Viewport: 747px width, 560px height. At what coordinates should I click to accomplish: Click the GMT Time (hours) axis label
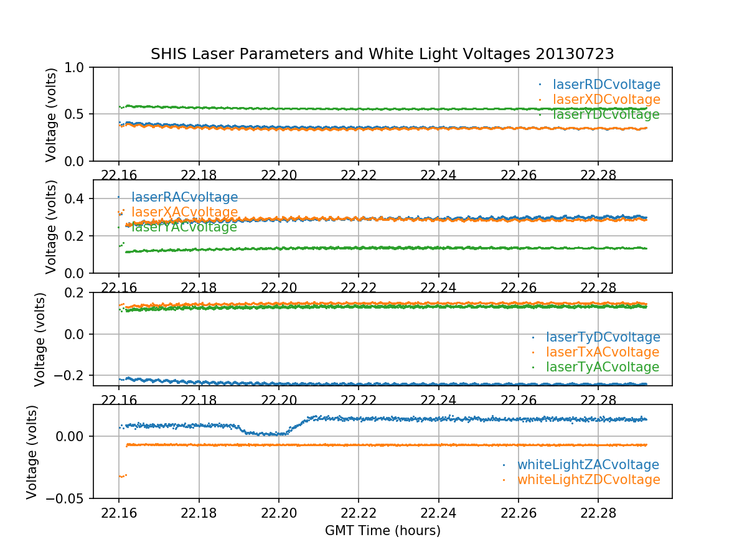coord(382,531)
